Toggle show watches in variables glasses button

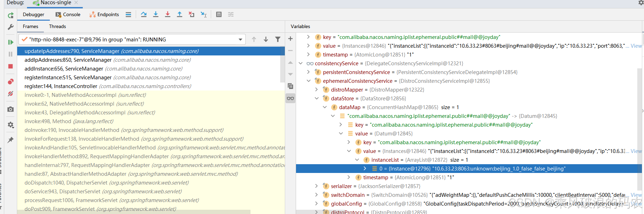tap(290, 98)
